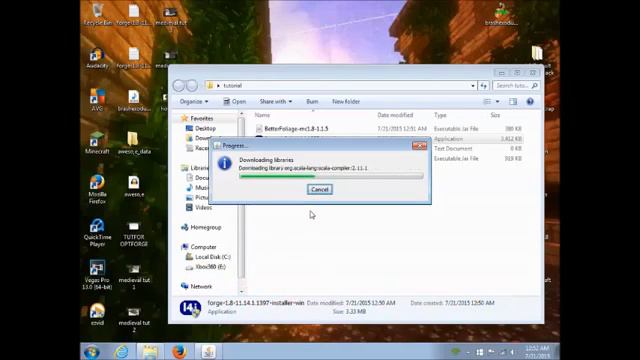Select Homegroup in navigation pane
Viewport: 640px width, 360px height.
click(201, 227)
